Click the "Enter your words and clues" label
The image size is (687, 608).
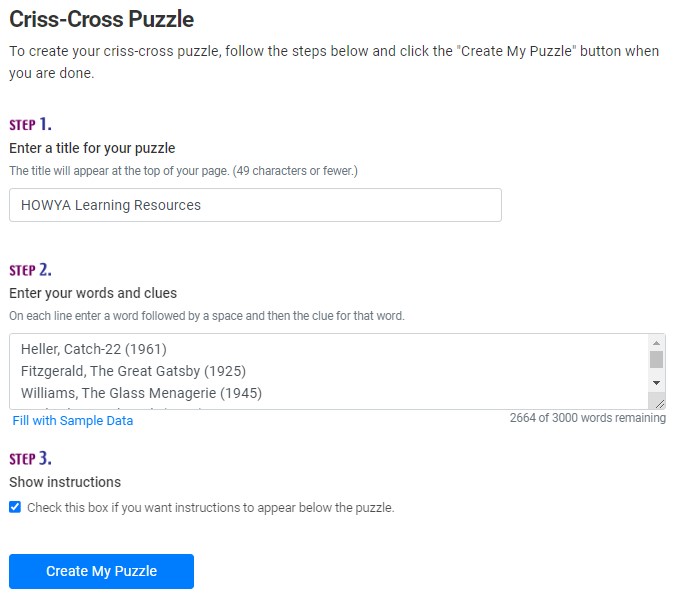pyautogui.click(x=93, y=293)
